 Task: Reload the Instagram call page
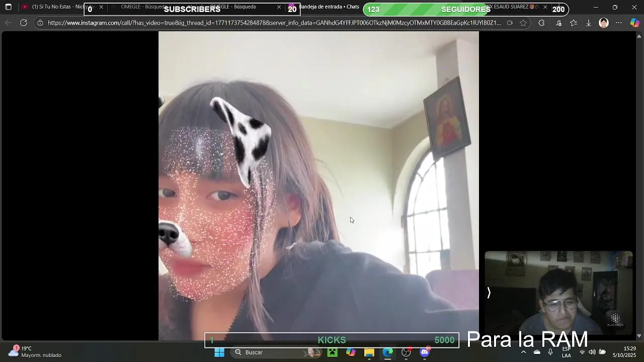tap(23, 23)
